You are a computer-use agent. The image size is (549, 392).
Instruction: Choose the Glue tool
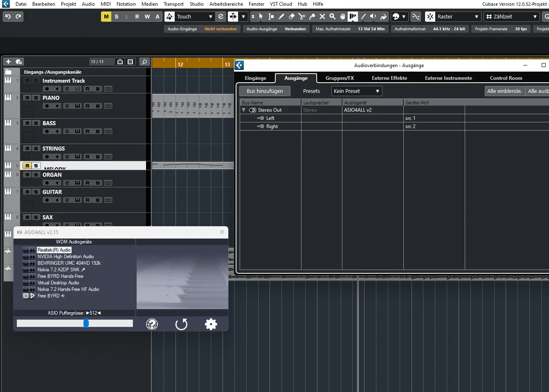pos(312,16)
